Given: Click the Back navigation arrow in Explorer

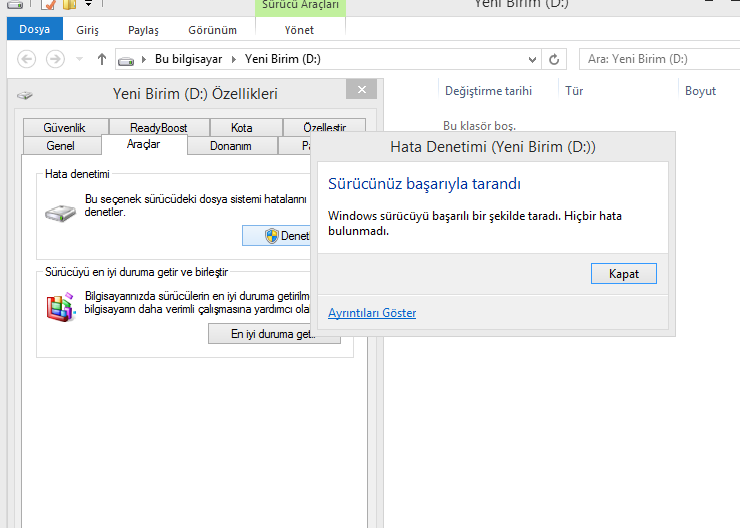Looking at the screenshot, I should [26, 59].
